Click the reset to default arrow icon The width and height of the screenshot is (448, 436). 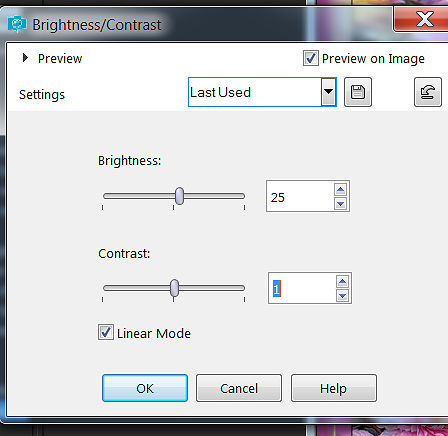click(x=428, y=92)
